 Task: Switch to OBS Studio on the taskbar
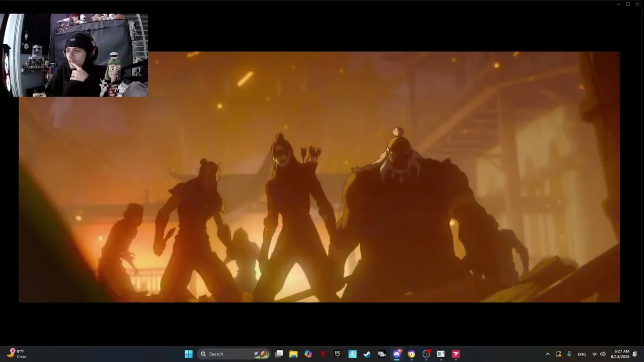click(426, 354)
